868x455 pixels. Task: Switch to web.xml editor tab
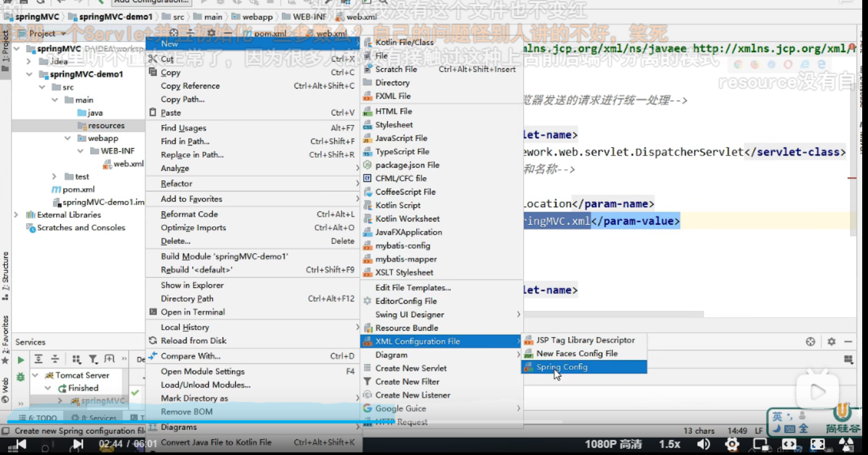click(x=332, y=33)
